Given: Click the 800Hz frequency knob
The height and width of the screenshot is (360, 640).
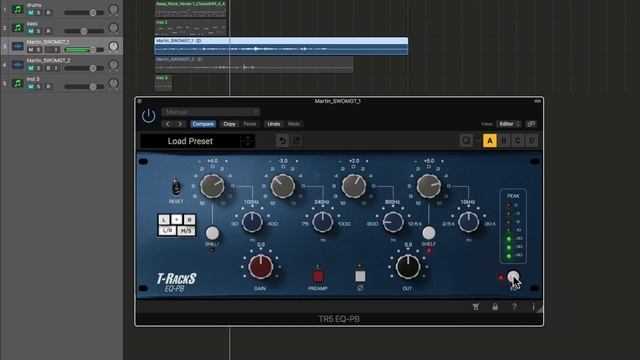Looking at the screenshot, I should (393, 222).
